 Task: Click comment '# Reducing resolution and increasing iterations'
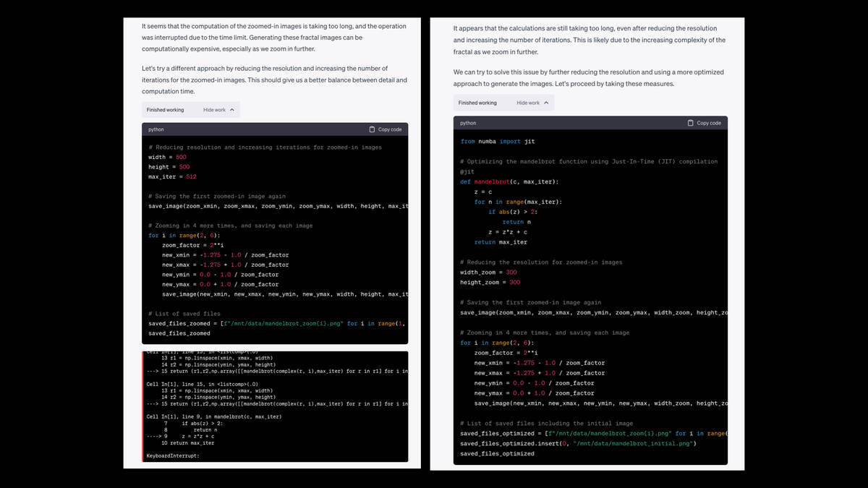(x=265, y=147)
